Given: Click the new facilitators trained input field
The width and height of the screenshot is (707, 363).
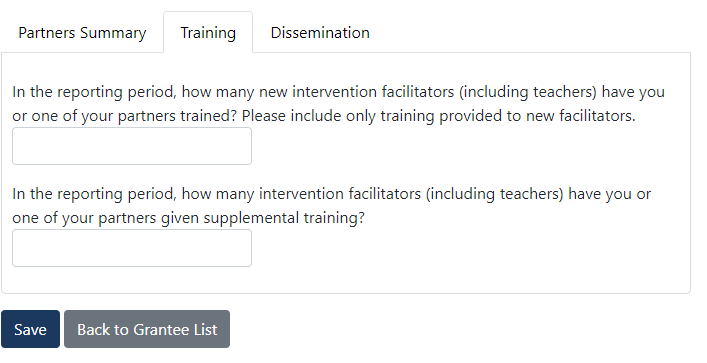Looking at the screenshot, I should pos(132,146).
